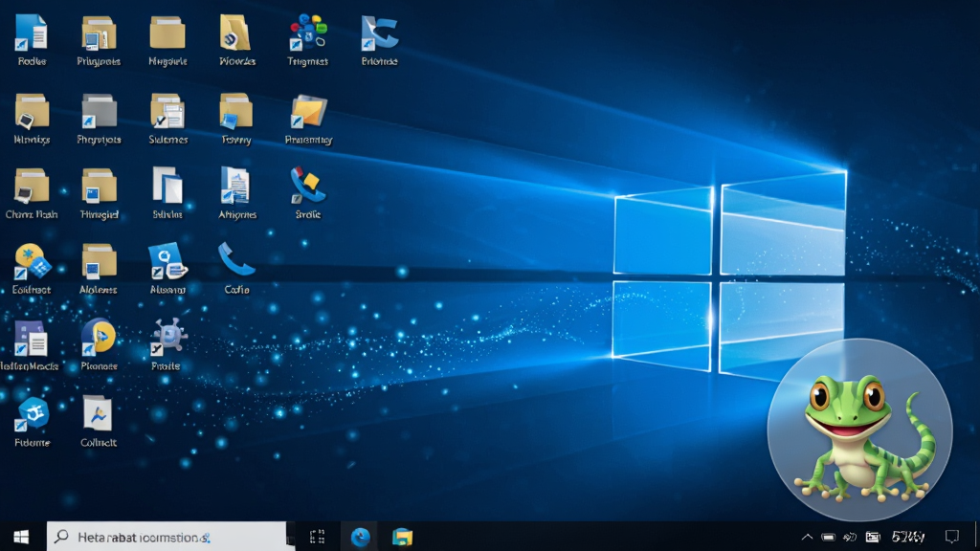980x551 pixels.
Task: Open the tilted folder with the round blue badge
Action: (236, 33)
